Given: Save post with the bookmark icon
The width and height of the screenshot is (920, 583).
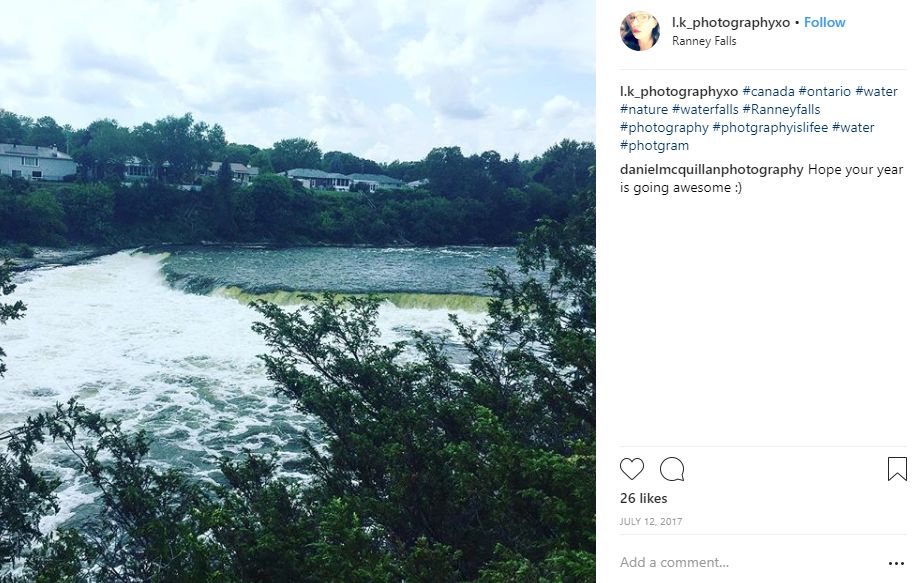Looking at the screenshot, I should tap(897, 469).
